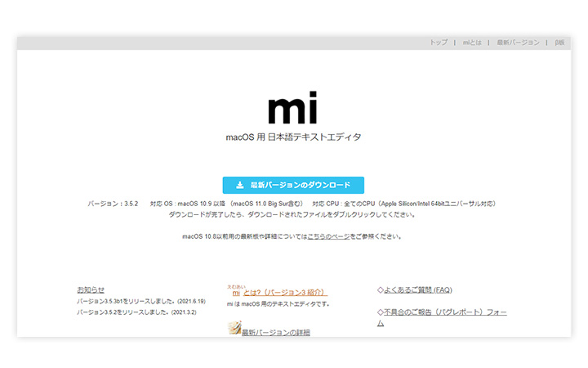Click the 最新バージョンのダウンロード button
588x368 pixels.
point(293,185)
